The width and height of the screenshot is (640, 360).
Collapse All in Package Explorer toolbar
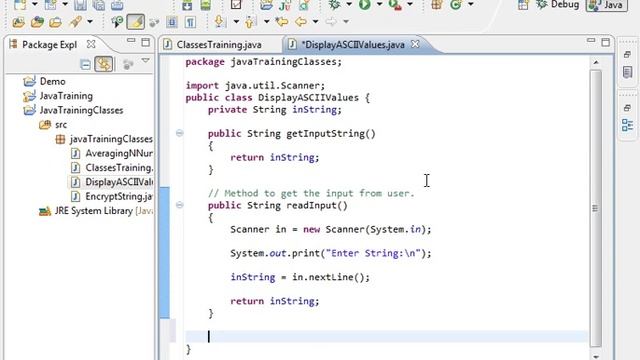click(85, 64)
